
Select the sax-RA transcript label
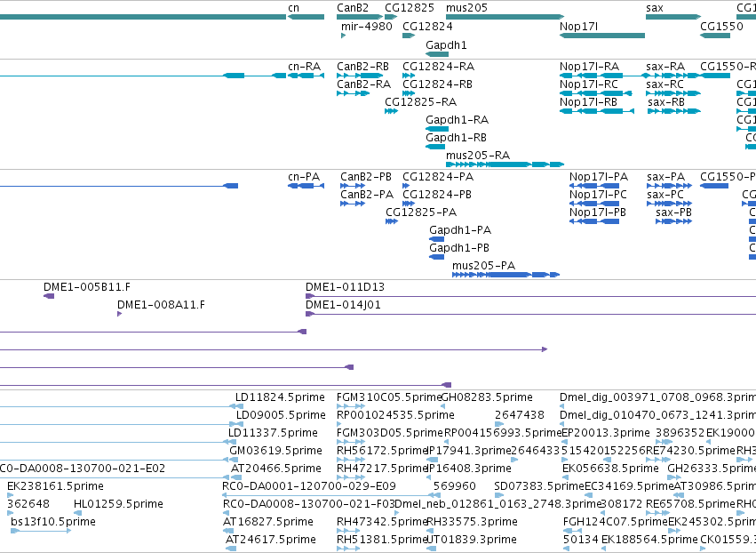point(665,66)
